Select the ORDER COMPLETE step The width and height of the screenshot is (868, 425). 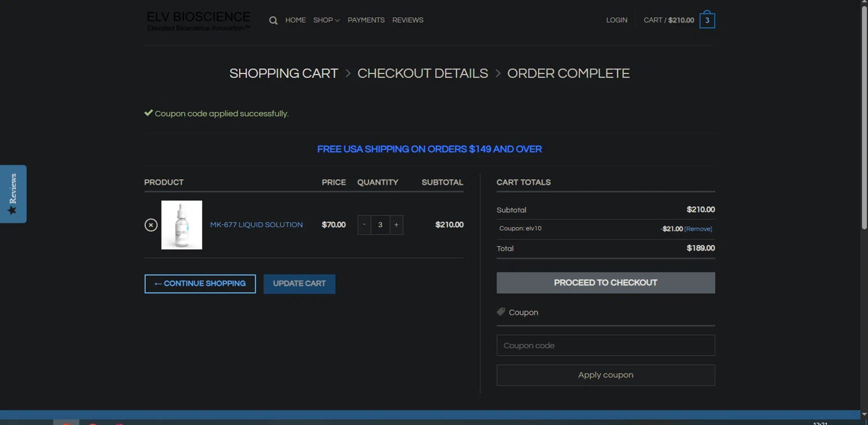pos(568,73)
